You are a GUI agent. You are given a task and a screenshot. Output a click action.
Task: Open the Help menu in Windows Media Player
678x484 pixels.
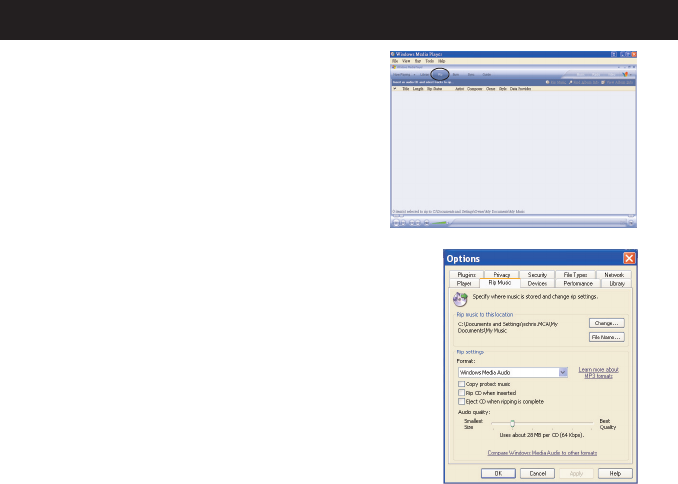441,61
